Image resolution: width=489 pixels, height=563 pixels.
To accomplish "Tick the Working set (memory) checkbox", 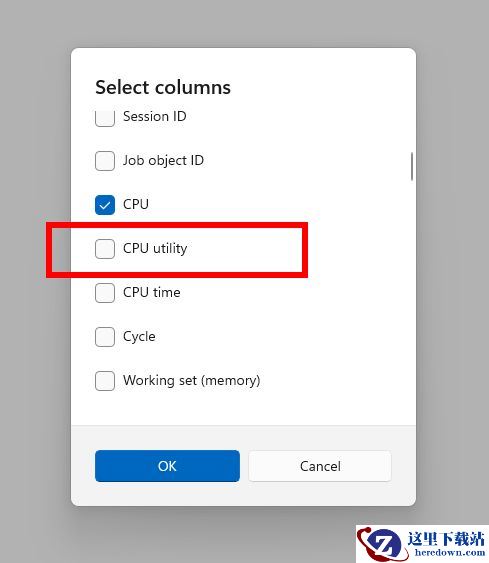I will pyautogui.click(x=105, y=381).
